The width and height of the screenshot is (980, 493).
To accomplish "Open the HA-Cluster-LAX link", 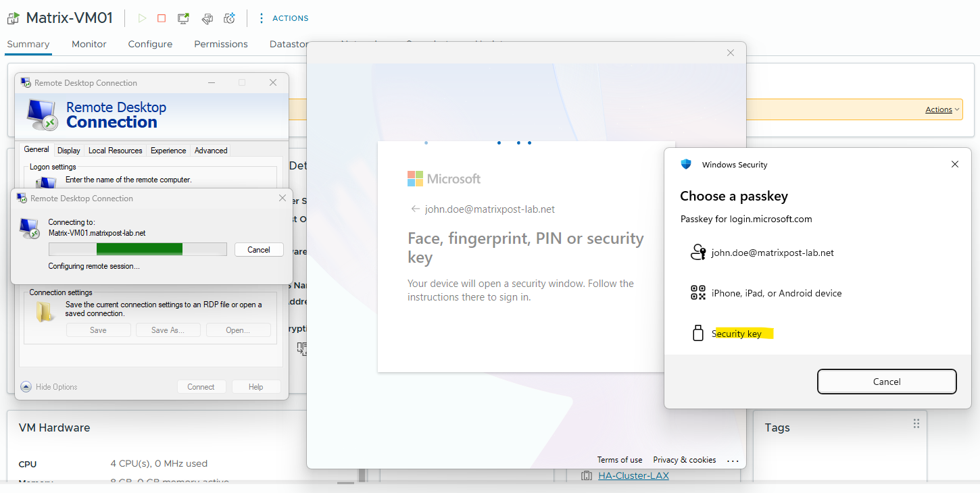I will click(633, 475).
